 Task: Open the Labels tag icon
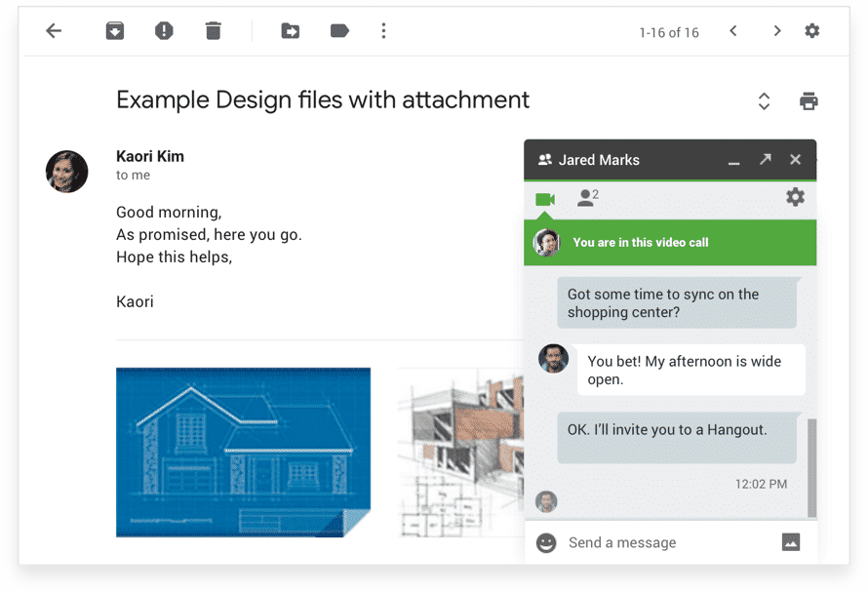(339, 31)
